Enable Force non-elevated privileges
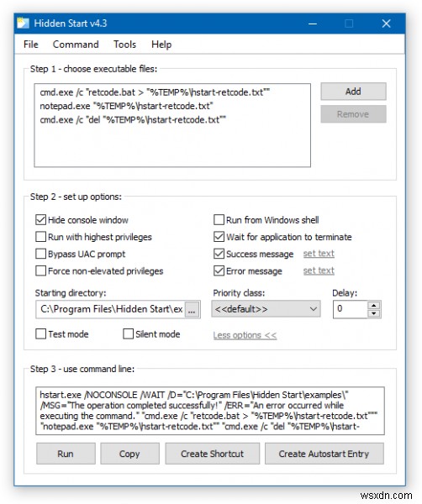This screenshot has height=504, width=422. (x=40, y=271)
